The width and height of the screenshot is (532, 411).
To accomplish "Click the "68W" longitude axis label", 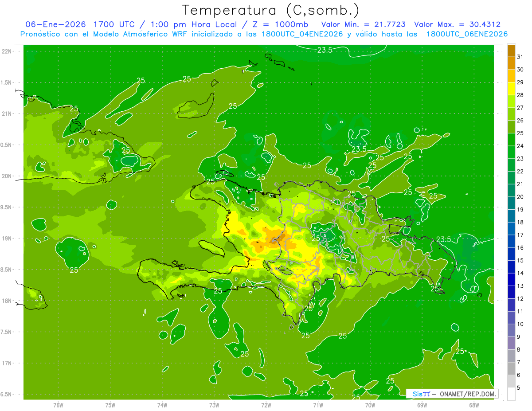I will 474,405.
